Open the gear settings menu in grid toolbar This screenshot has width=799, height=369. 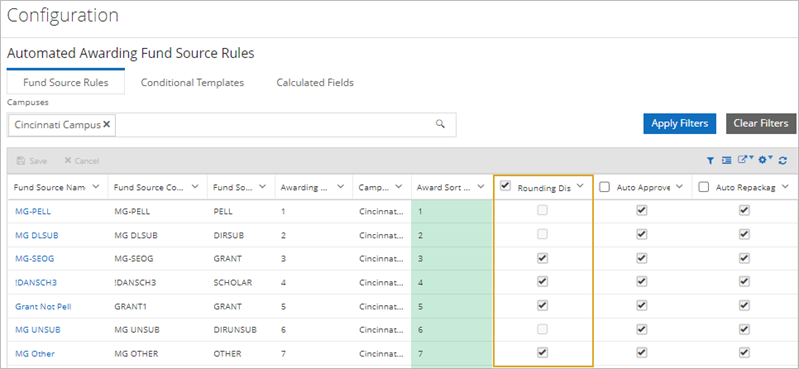click(x=766, y=160)
